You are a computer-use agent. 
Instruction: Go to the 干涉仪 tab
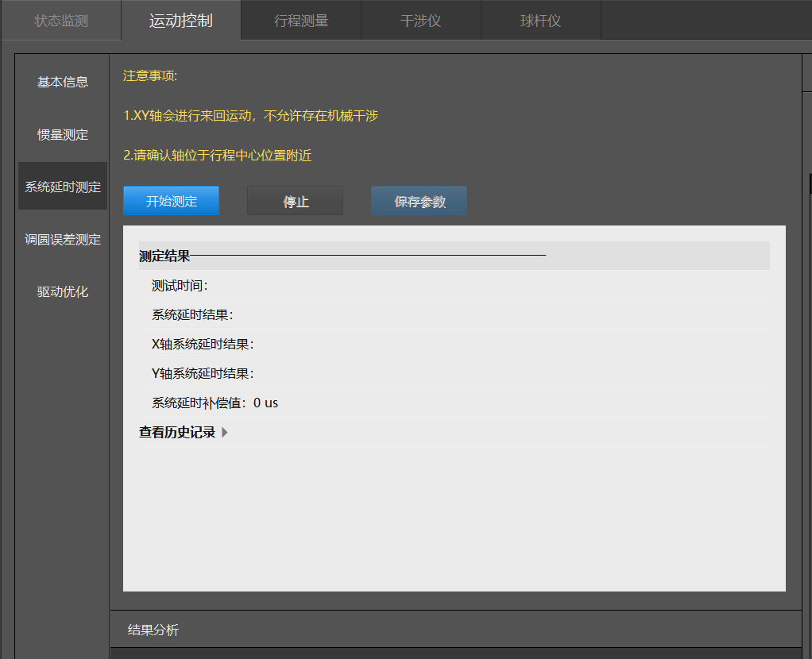[420, 20]
